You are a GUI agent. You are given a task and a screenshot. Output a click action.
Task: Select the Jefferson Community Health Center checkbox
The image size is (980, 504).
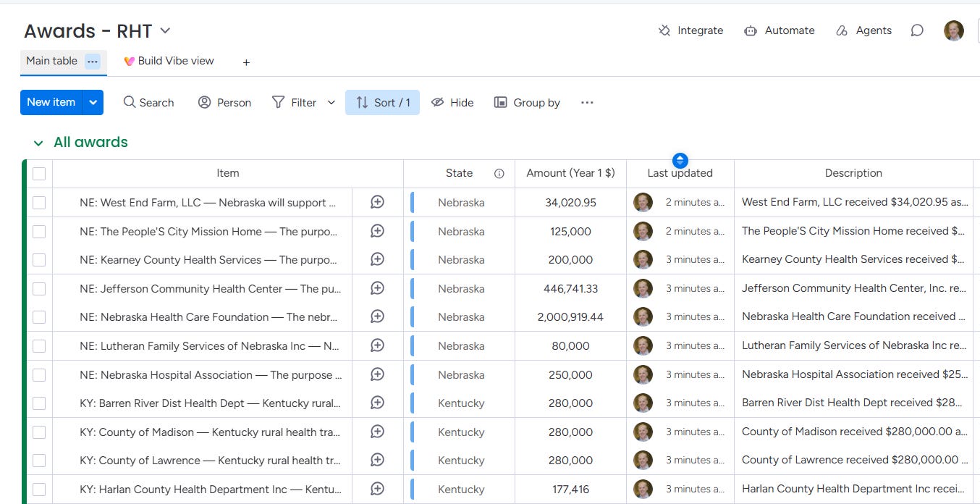pos(39,289)
